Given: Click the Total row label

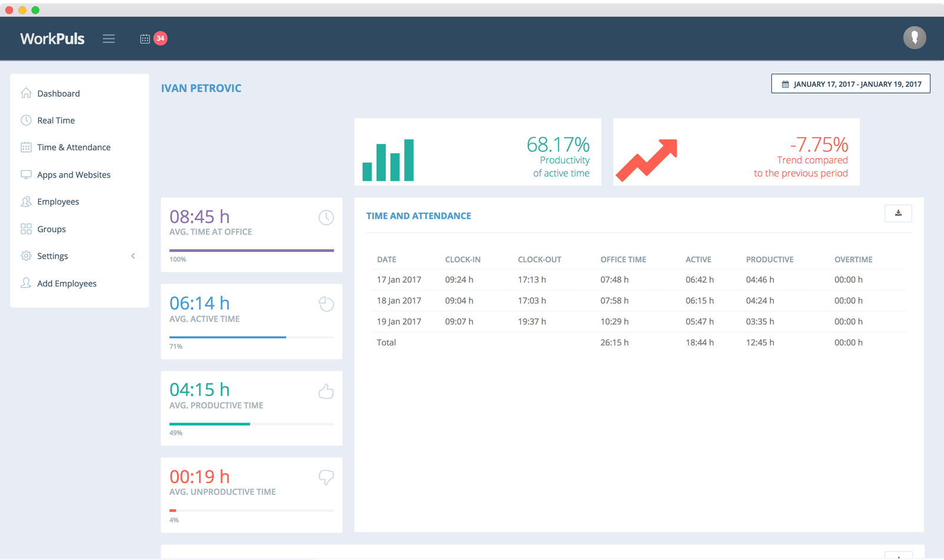Looking at the screenshot, I should point(386,342).
